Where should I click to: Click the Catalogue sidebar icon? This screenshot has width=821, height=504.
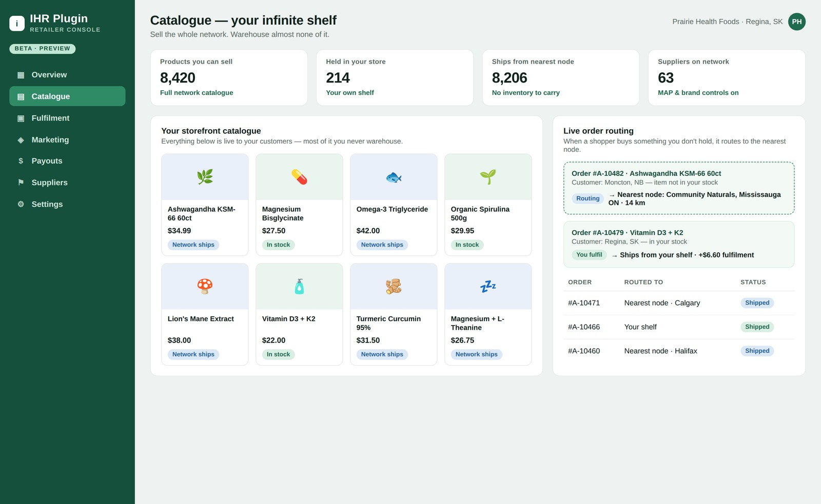[x=21, y=96]
